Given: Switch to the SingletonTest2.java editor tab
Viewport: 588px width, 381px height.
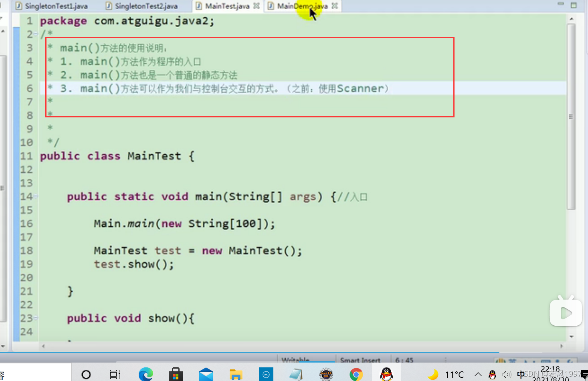Looking at the screenshot, I should (141, 6).
